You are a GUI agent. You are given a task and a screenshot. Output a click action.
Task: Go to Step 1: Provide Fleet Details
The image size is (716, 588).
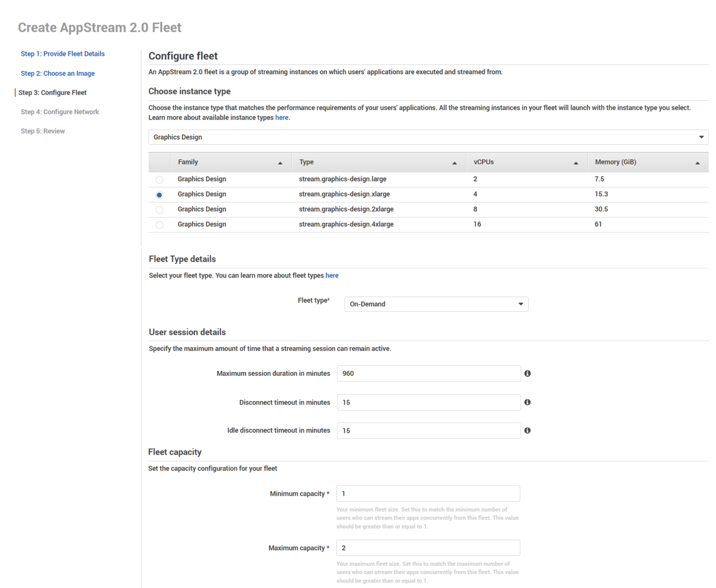click(62, 54)
